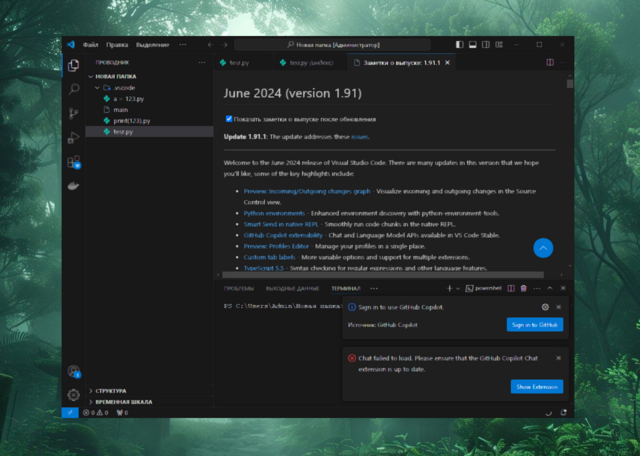Open the Custom tab labels link
Viewport: 640px width, 456px height.
click(269, 257)
